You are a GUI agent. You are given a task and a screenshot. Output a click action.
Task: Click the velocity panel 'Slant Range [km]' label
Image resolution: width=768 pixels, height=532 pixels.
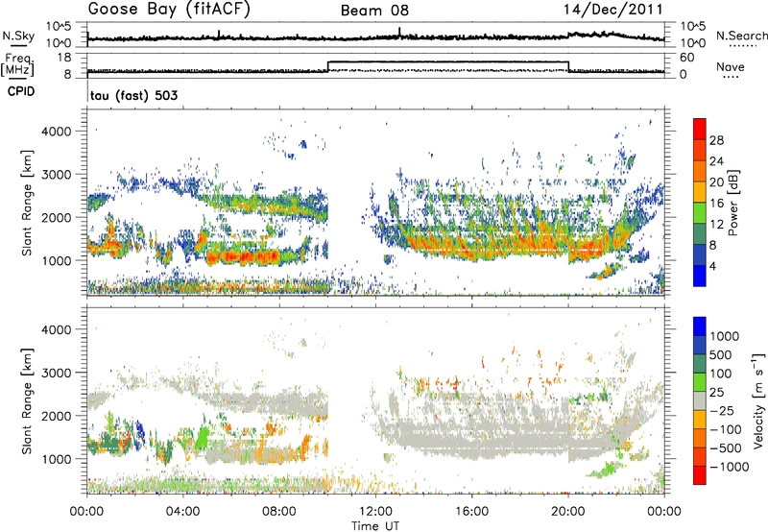point(27,401)
